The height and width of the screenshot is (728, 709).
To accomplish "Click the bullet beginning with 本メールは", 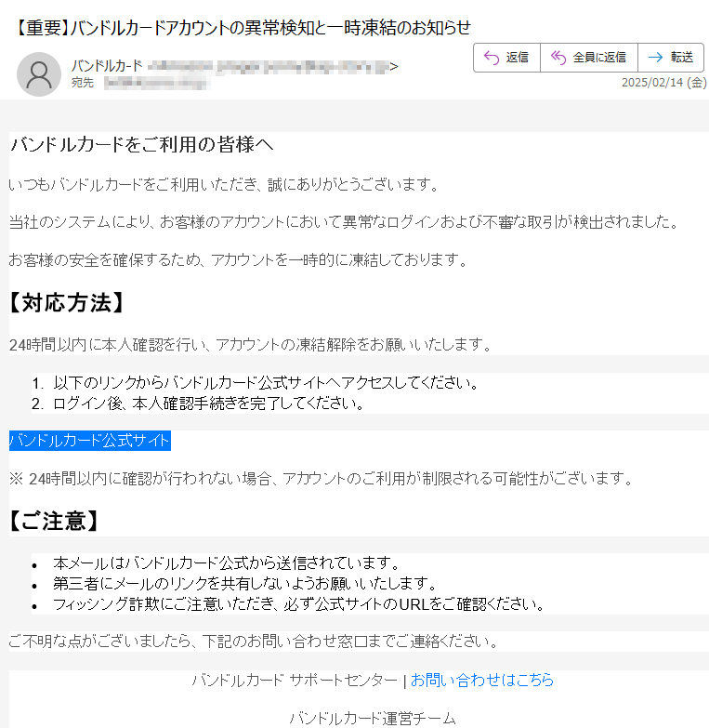I will pyautogui.click(x=226, y=563).
